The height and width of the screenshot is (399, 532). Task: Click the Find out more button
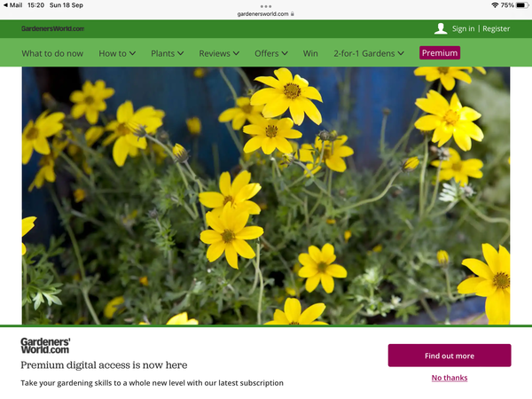pyautogui.click(x=449, y=356)
